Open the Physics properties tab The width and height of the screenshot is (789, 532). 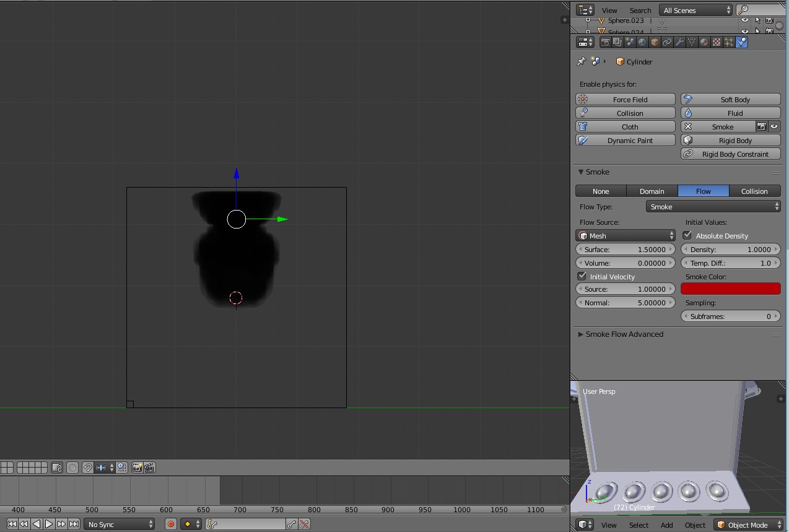pos(742,42)
